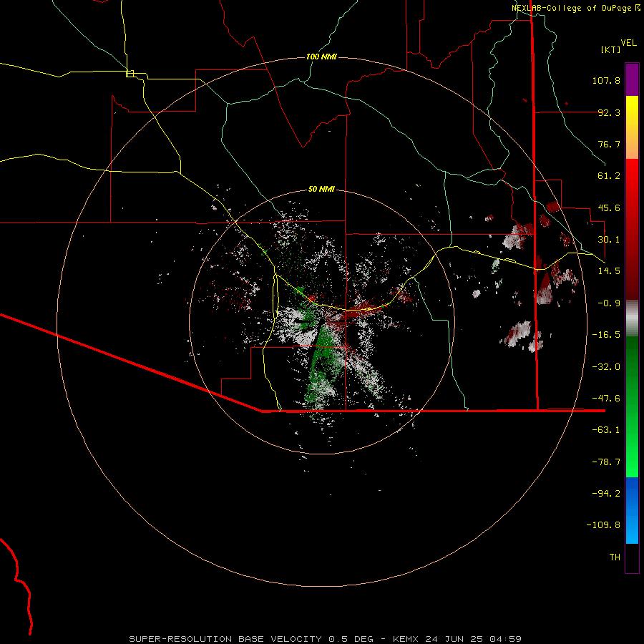Click the [KT] units label
This screenshot has height=644, width=644.
[611, 49]
